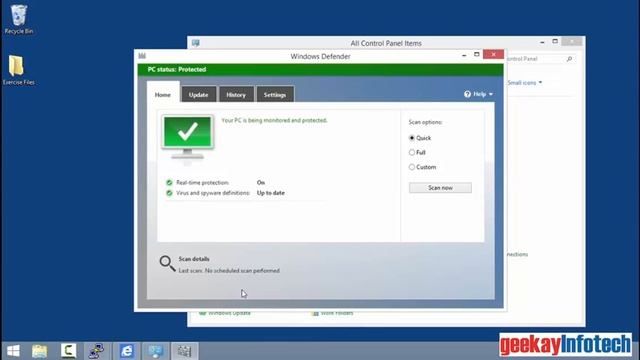Click the Windows Defender taskbar icon
640x360 pixels.
(184, 351)
